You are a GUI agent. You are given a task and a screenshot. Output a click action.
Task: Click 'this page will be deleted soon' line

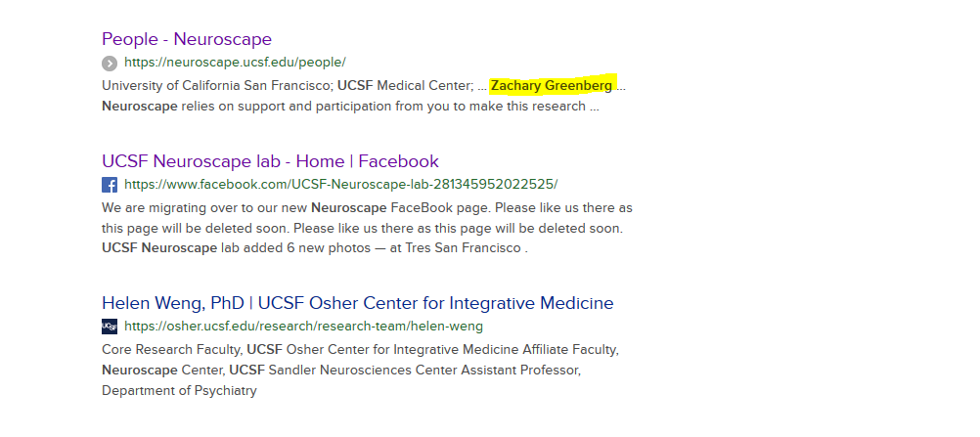click(x=363, y=228)
